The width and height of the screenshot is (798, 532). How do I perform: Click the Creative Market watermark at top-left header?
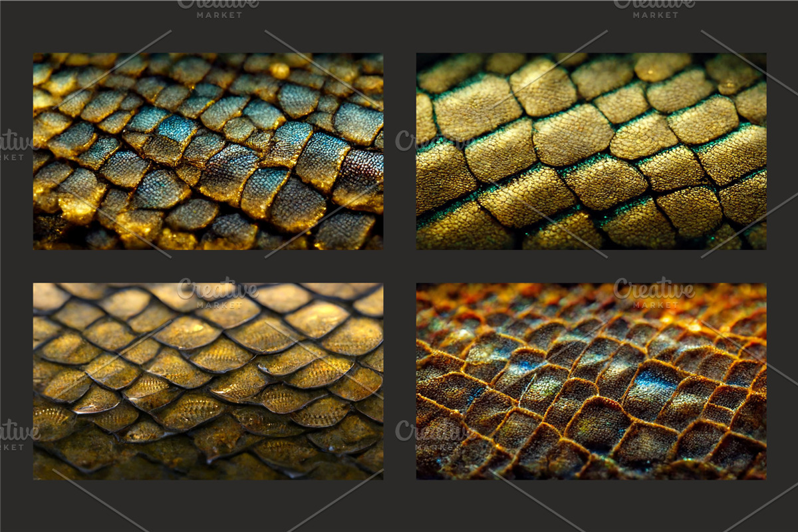tap(218, 8)
